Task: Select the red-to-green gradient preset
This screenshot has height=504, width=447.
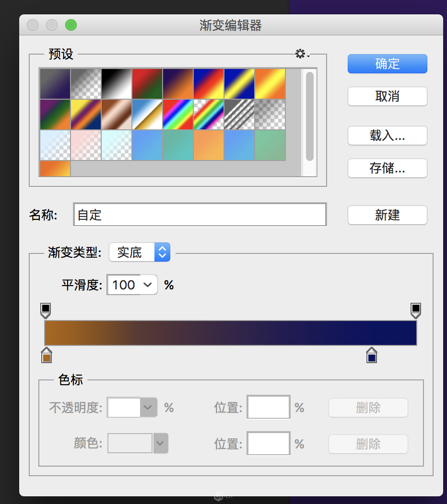Action: [147, 83]
